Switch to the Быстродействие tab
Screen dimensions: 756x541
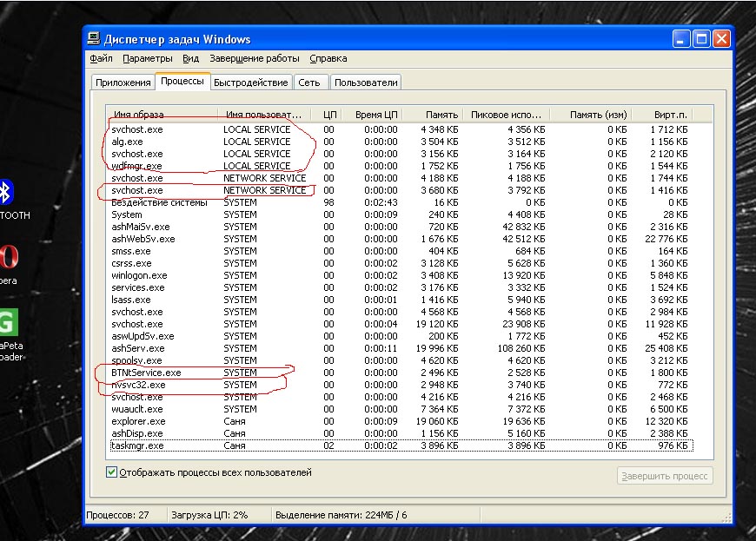point(251,82)
